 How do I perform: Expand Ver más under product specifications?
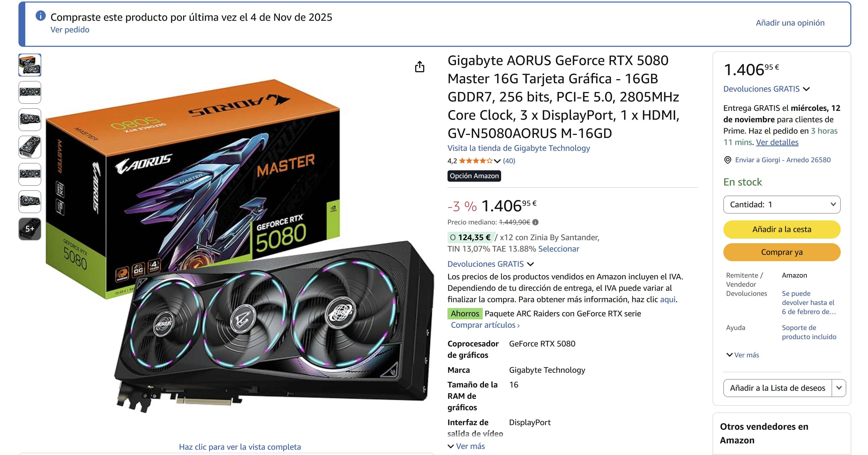(x=466, y=446)
